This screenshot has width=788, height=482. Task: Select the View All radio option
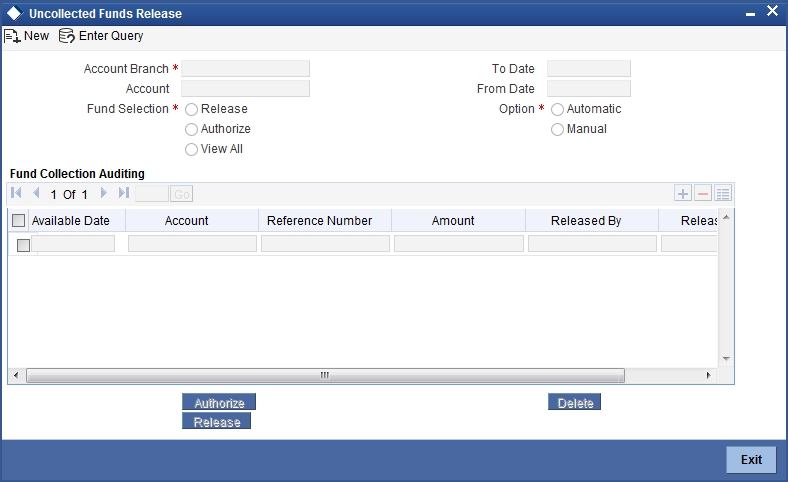(x=191, y=150)
